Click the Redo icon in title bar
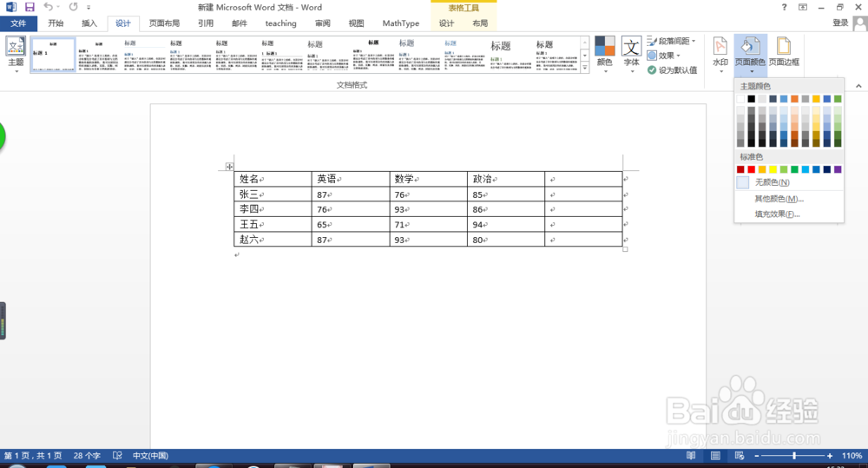This screenshot has width=868, height=468. click(73, 7)
